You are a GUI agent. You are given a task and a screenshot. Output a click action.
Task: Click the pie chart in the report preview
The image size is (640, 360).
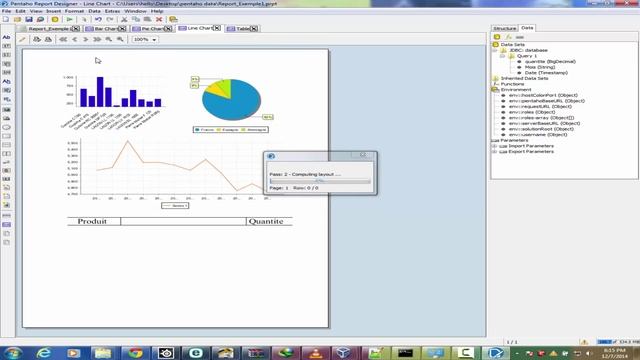coord(231,100)
